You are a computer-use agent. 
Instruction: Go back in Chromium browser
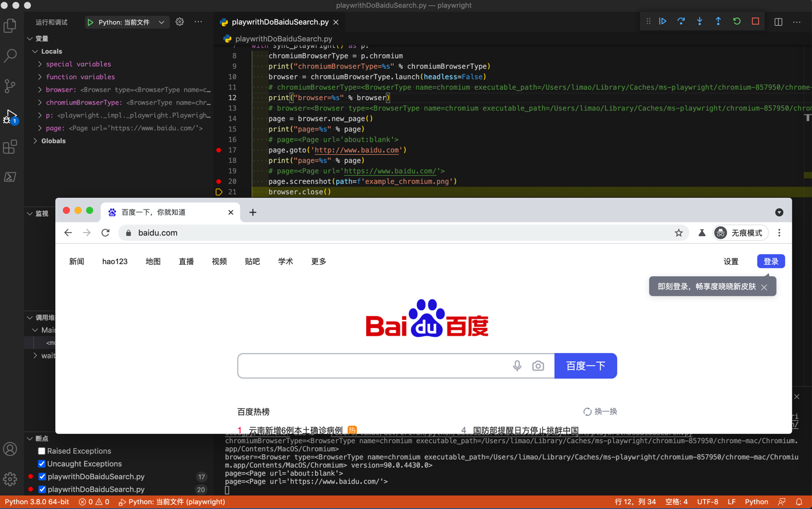[x=68, y=233]
